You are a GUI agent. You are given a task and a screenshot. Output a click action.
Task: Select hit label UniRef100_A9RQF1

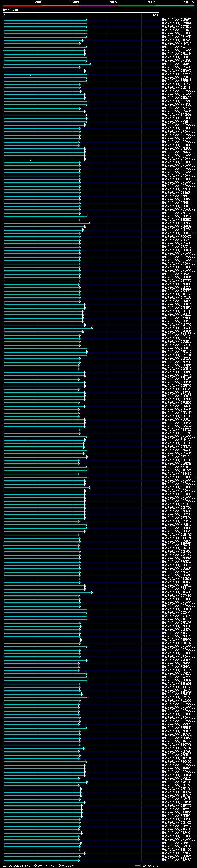(176, 64)
